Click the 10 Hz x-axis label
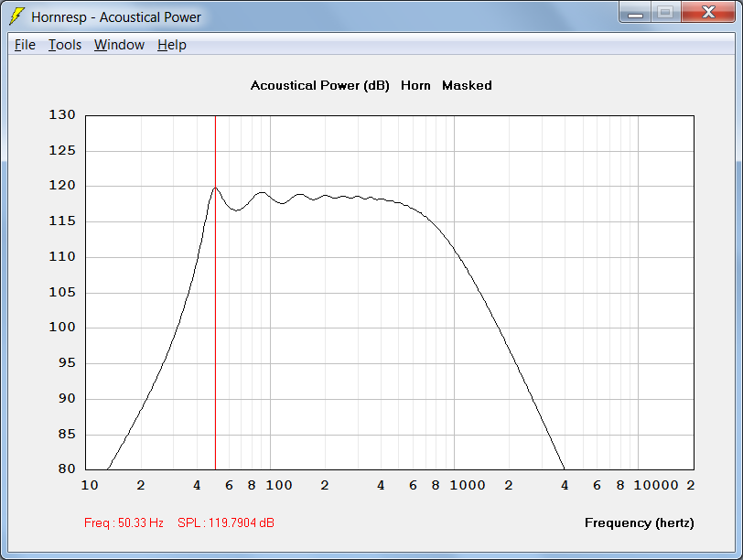 [x=90, y=485]
